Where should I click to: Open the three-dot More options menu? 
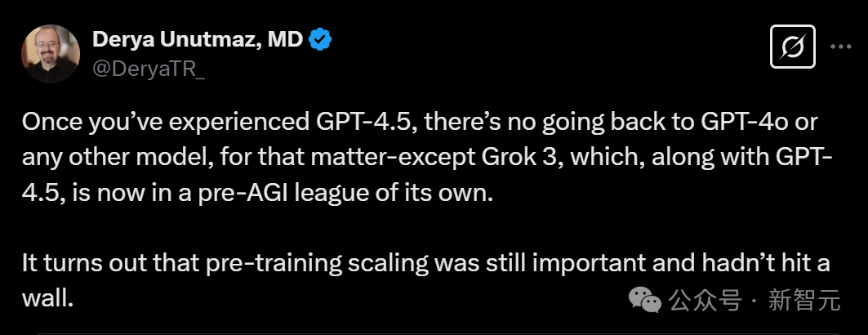pos(841,47)
